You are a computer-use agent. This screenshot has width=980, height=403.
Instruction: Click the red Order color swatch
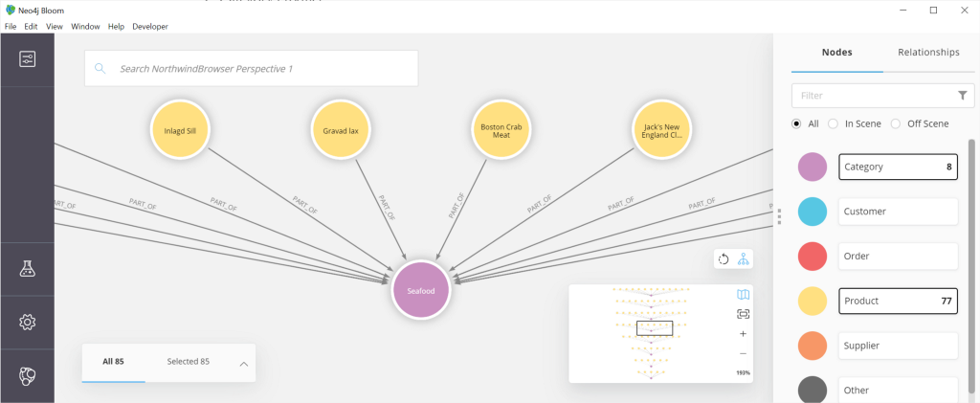813,257
